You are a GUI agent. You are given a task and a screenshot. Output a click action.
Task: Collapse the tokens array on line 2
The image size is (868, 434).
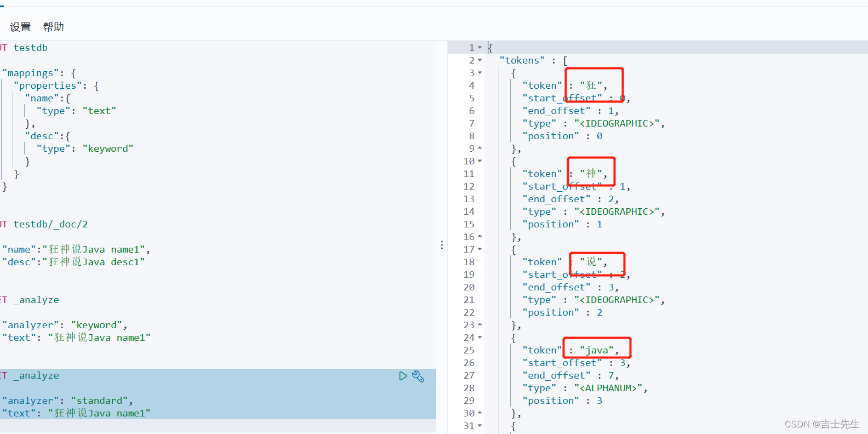coord(480,60)
